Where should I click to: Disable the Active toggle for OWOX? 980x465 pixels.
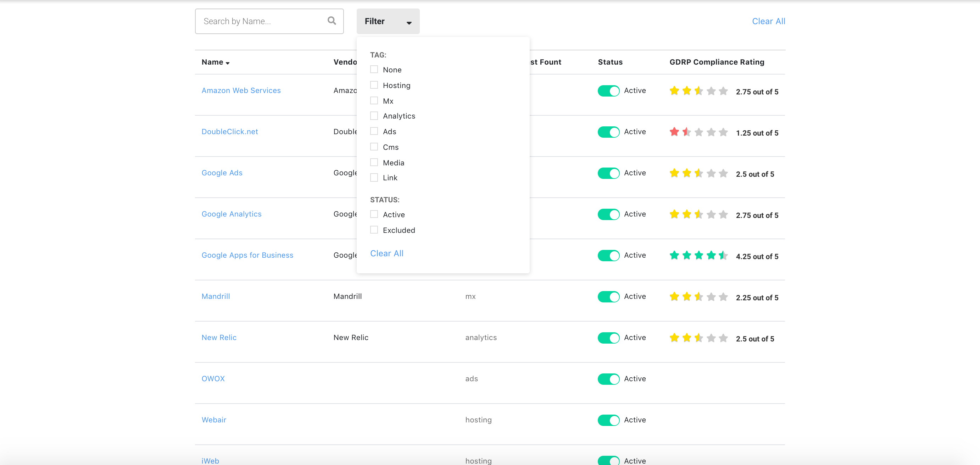(608, 379)
